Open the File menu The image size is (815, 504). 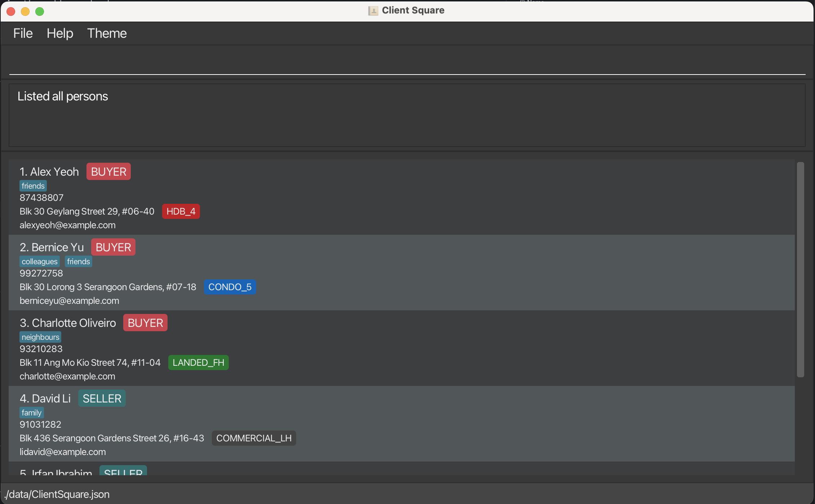(23, 33)
